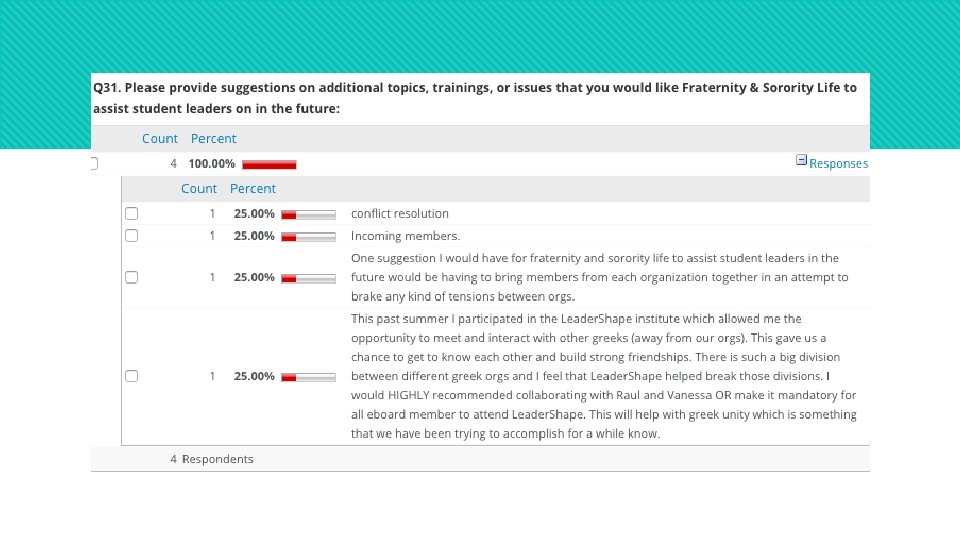This screenshot has width=960, height=540.
Task: Check the box for conflict resolution response
Action: [132, 214]
